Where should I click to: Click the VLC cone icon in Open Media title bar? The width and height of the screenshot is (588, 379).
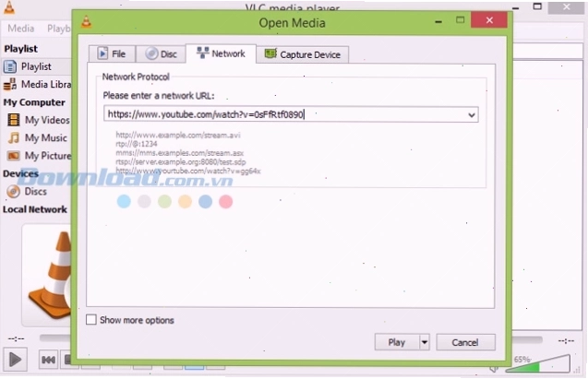[86, 22]
